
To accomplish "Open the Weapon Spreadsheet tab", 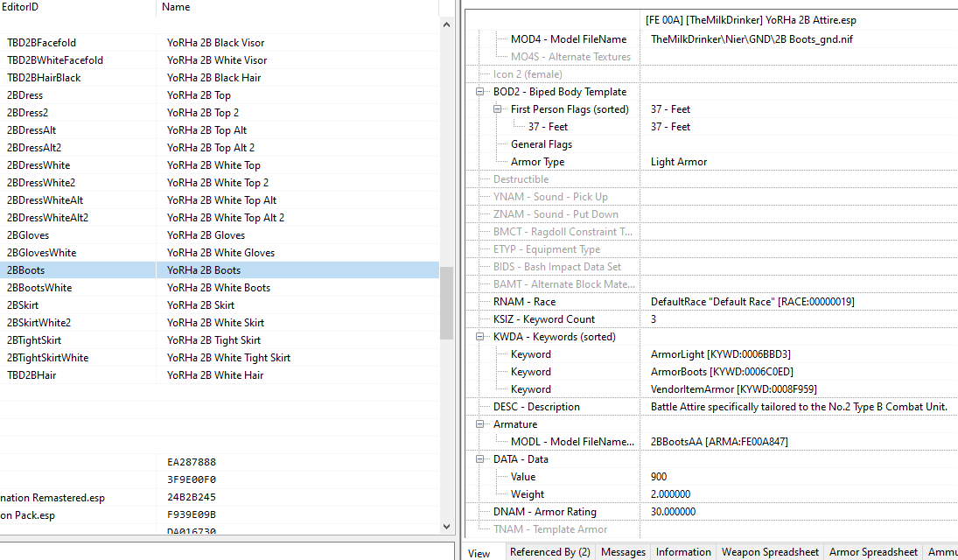I will [x=770, y=552].
